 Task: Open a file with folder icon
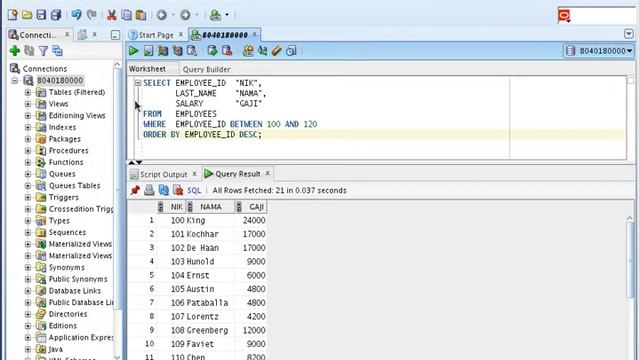[27, 15]
